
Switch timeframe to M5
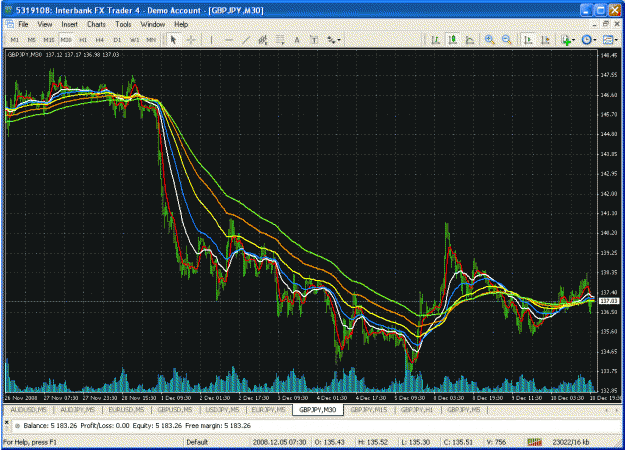point(31,40)
